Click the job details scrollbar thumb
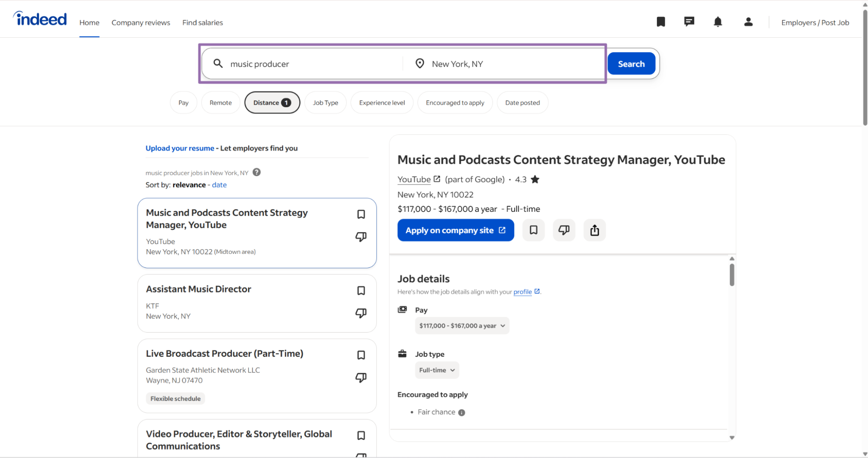868x458 pixels. pyautogui.click(x=732, y=275)
